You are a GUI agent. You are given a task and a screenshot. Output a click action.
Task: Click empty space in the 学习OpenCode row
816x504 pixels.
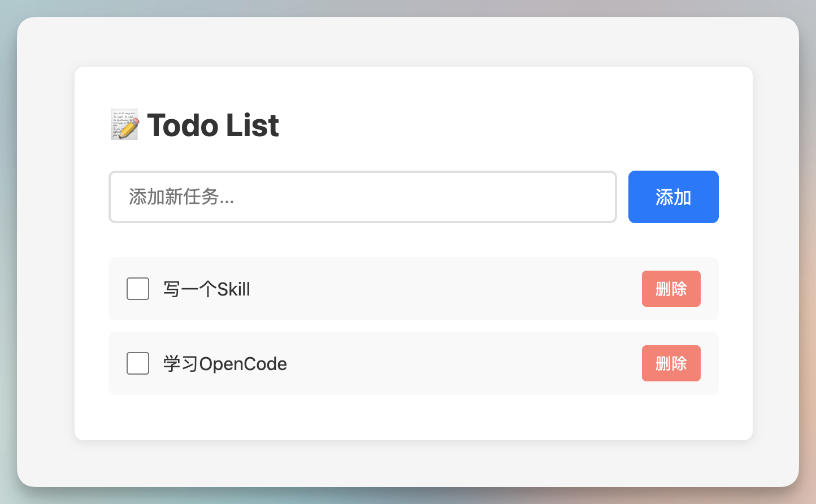click(452, 363)
